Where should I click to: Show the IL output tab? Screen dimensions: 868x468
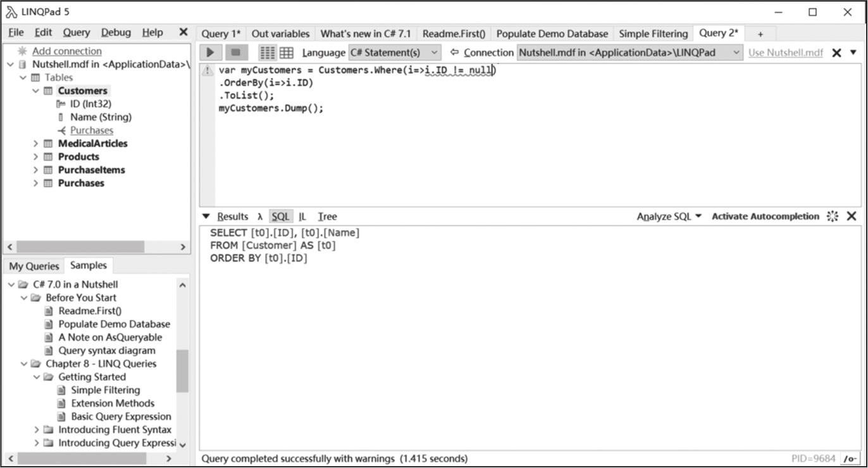coord(302,217)
